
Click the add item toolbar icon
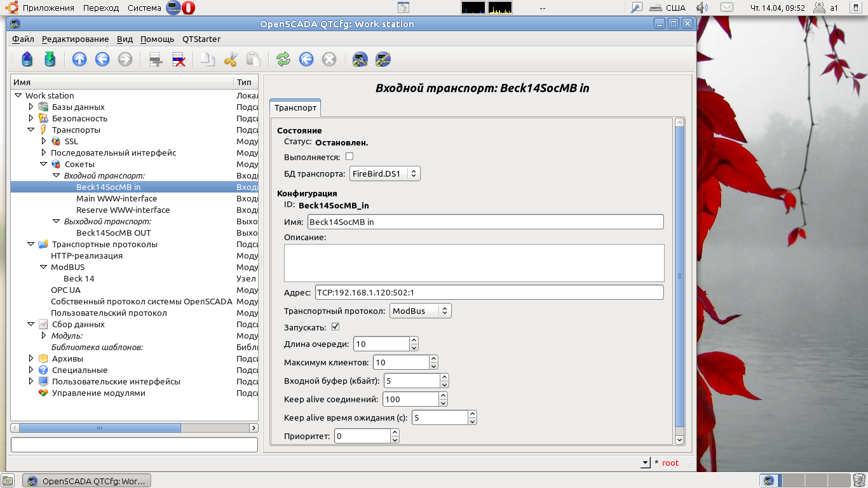coord(156,59)
